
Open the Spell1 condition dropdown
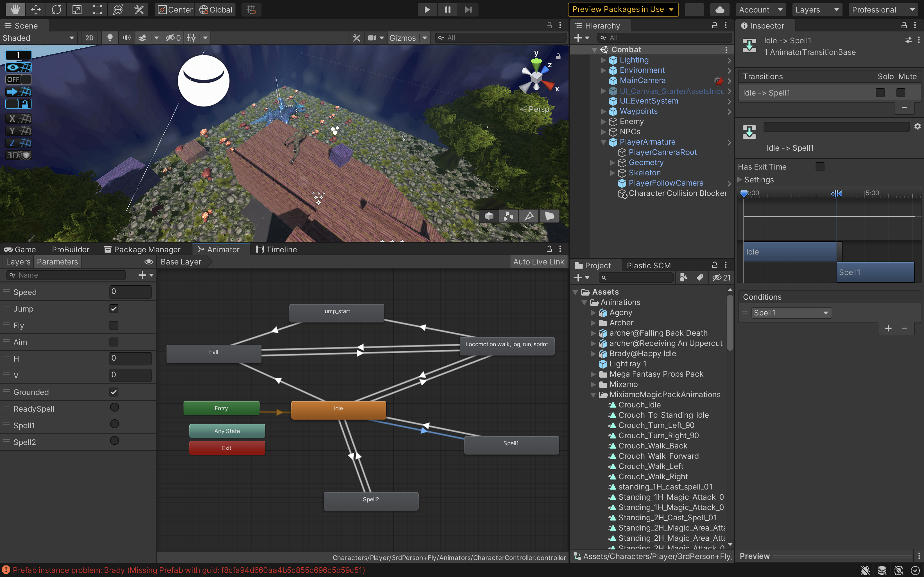tap(791, 313)
